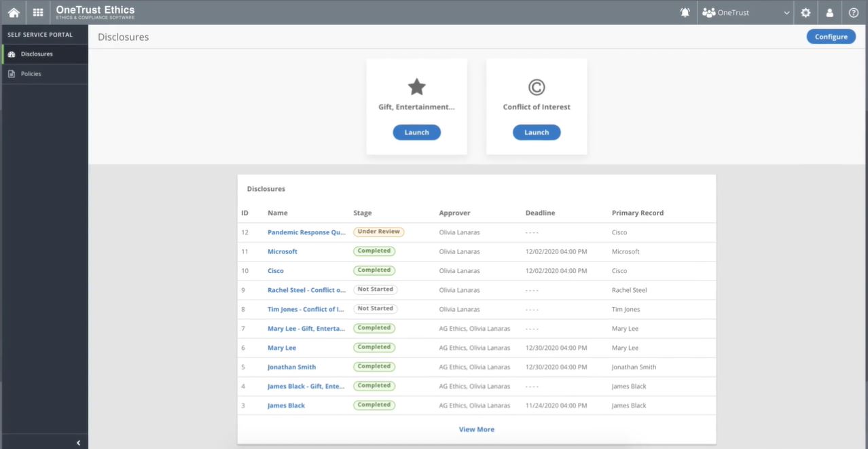Open the Microsoft disclosure link
The height and width of the screenshot is (449, 868).
[283, 251]
